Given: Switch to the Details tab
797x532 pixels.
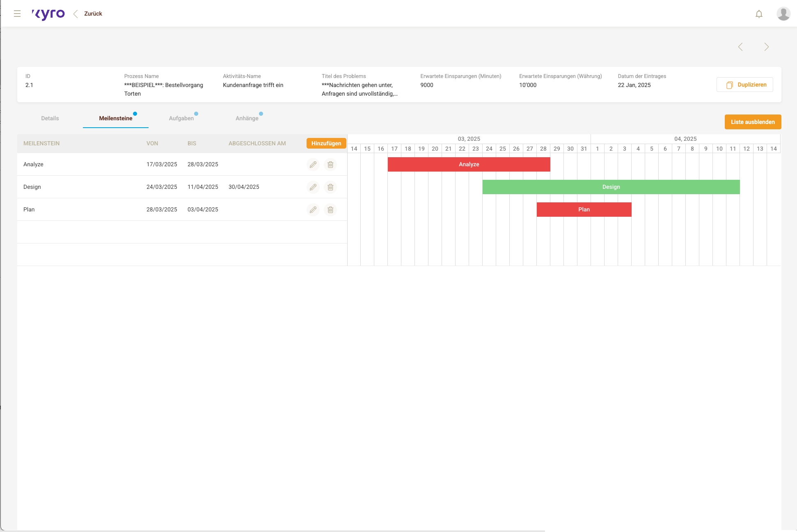Looking at the screenshot, I should pyautogui.click(x=50, y=118).
